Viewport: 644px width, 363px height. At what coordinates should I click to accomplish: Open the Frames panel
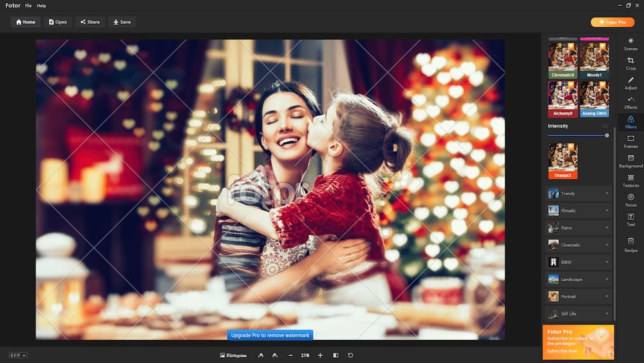click(630, 141)
